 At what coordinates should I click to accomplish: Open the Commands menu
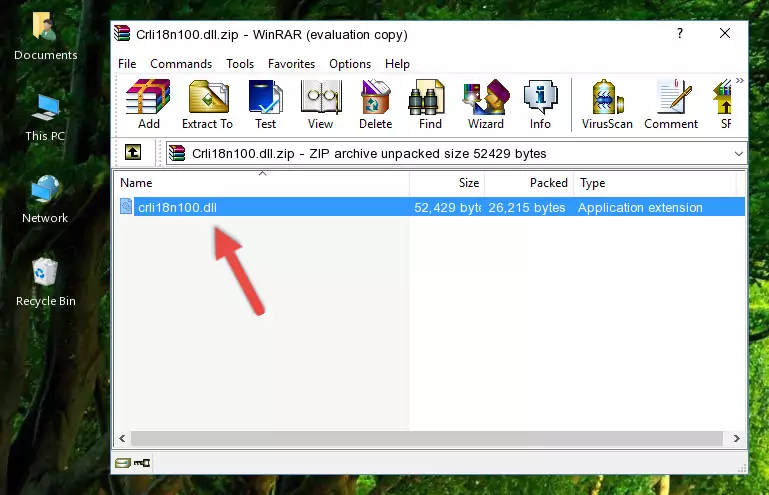tap(181, 64)
